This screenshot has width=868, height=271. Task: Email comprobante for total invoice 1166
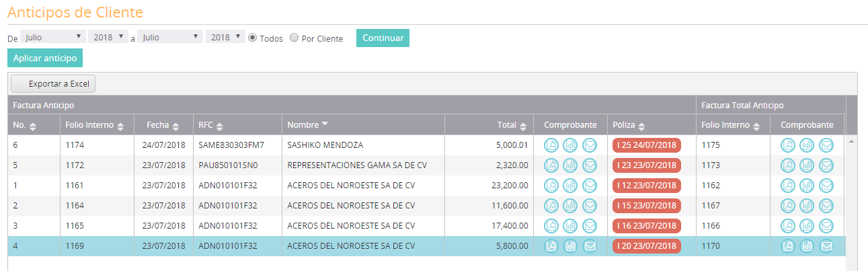(826, 226)
